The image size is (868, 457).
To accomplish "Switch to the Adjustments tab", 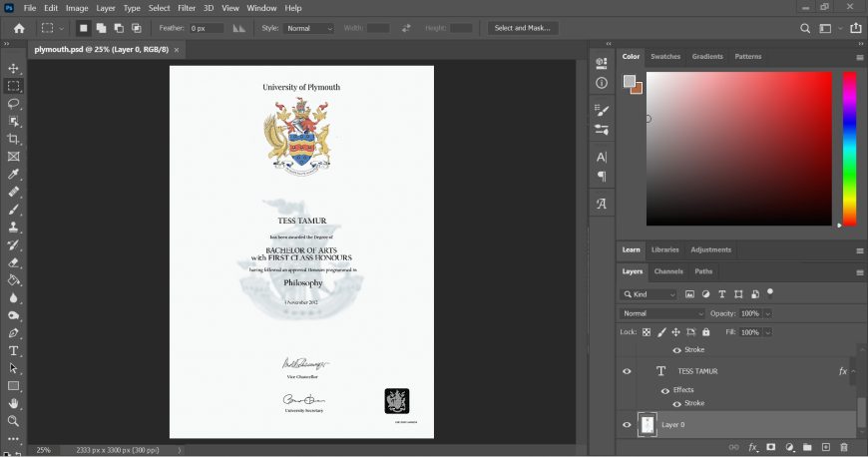I will click(710, 249).
